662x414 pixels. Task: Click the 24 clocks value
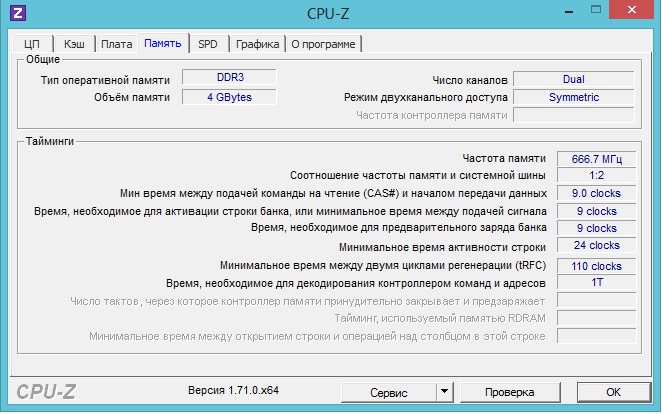(x=597, y=246)
